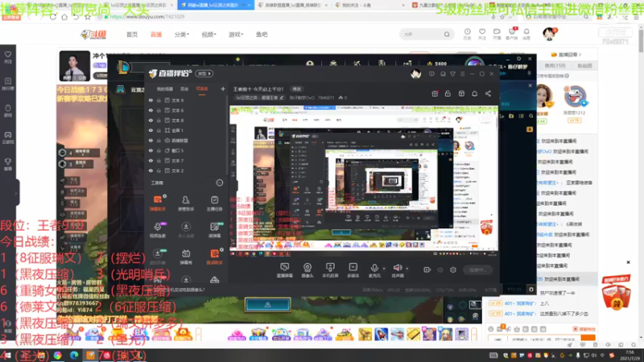Expand the 游戏 dropdown in Douyu navigation
This screenshot has height=362, width=644.
tap(236, 35)
